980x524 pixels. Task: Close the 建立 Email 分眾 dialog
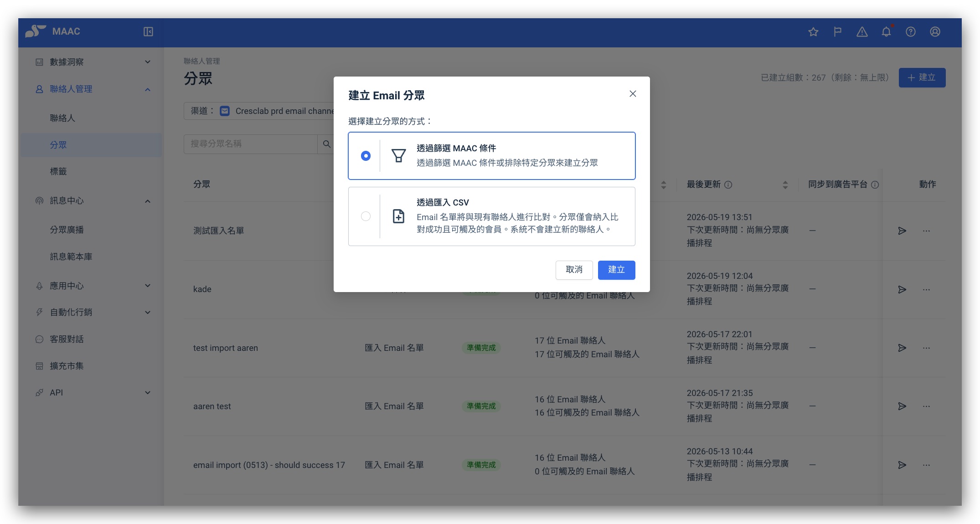click(633, 94)
